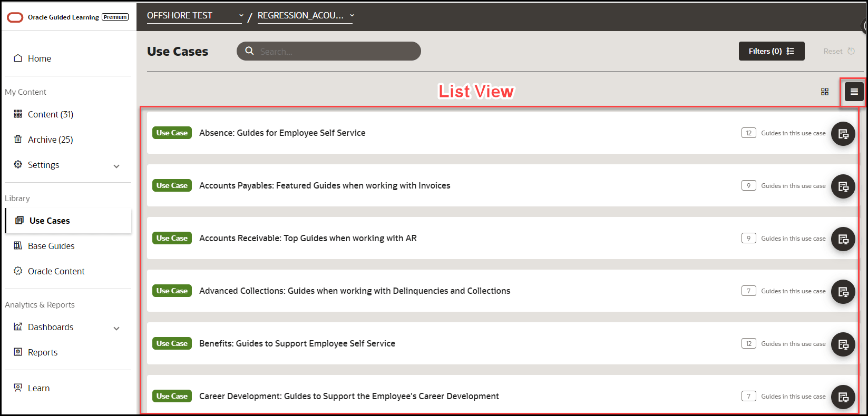Click guide count 9 on Accounts Payables row
868x416 pixels.
(x=748, y=185)
